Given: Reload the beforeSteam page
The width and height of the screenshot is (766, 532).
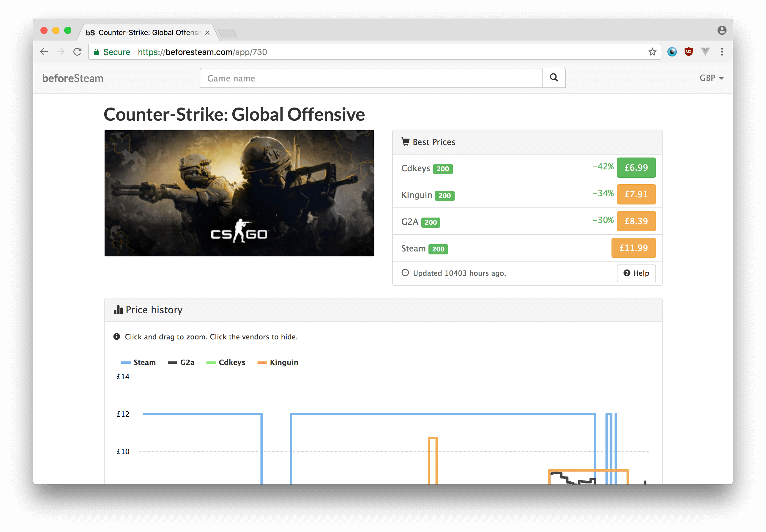Looking at the screenshot, I should [x=77, y=52].
